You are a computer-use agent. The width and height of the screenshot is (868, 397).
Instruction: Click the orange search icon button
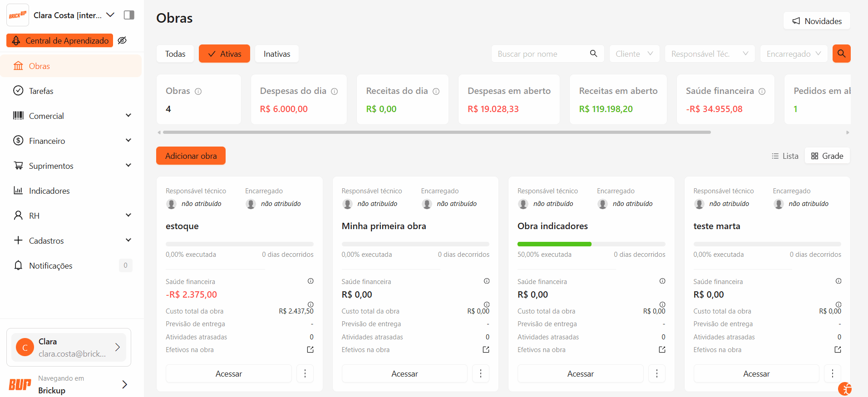click(841, 54)
